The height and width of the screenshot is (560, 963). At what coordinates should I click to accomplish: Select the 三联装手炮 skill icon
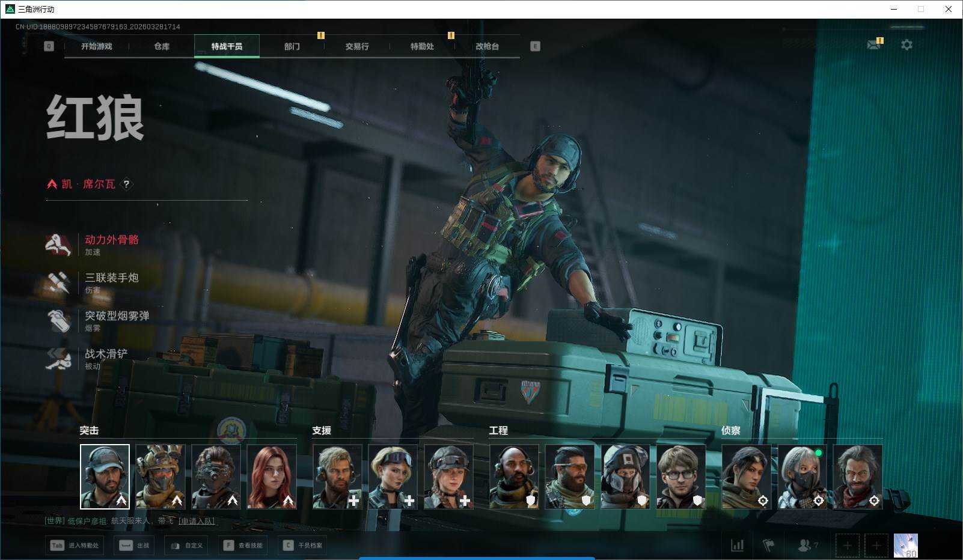pyautogui.click(x=59, y=282)
